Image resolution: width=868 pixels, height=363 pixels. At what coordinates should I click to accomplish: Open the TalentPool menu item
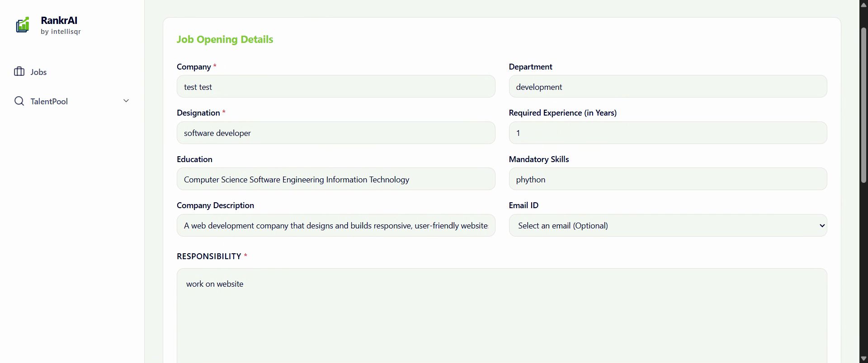tap(49, 102)
